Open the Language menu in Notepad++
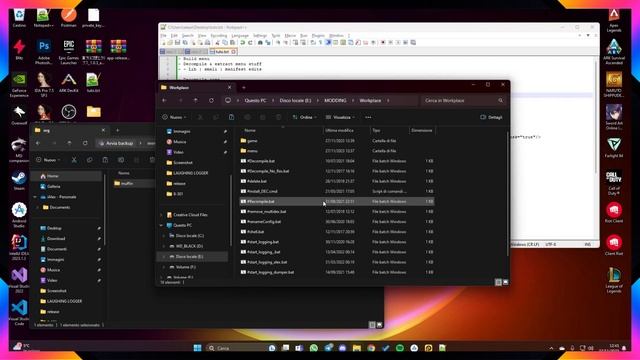 pos(240,36)
